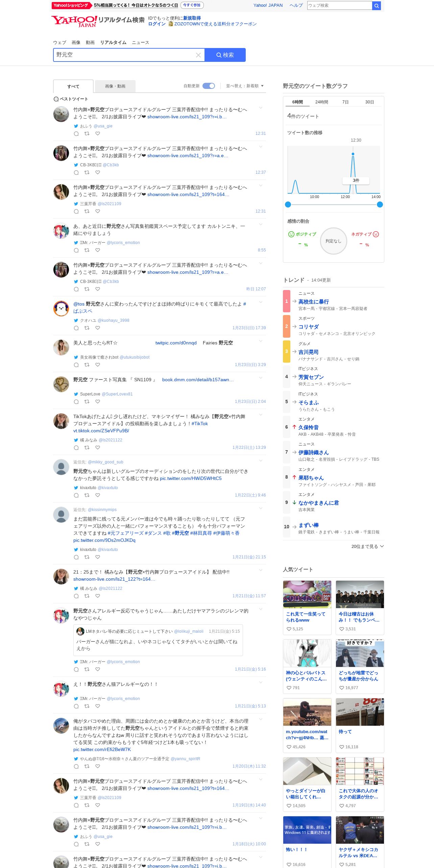434x868 pixels.
Task: Click the おふう owl avatar on first tweet
Action: [61, 114]
